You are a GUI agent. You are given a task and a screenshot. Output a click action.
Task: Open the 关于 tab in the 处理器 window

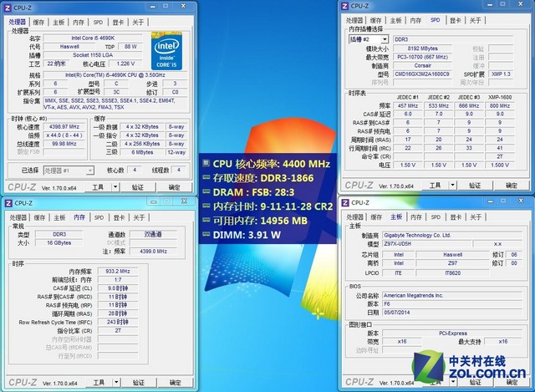click(138, 23)
